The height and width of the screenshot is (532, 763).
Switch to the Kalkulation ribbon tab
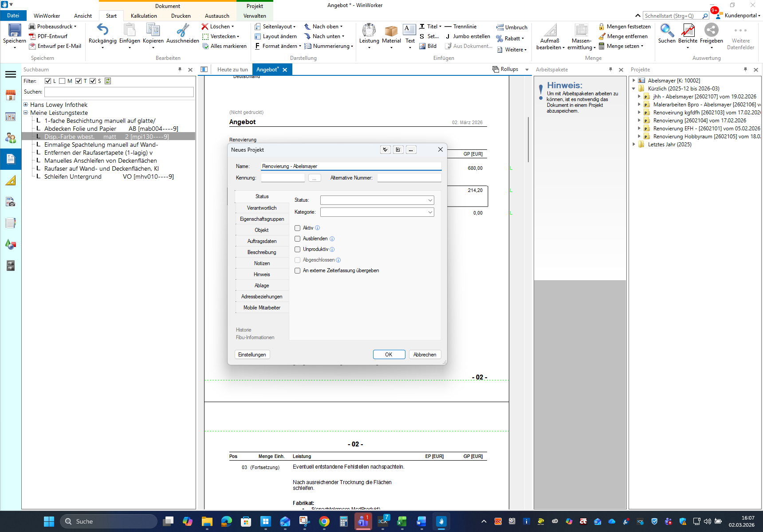[144, 16]
